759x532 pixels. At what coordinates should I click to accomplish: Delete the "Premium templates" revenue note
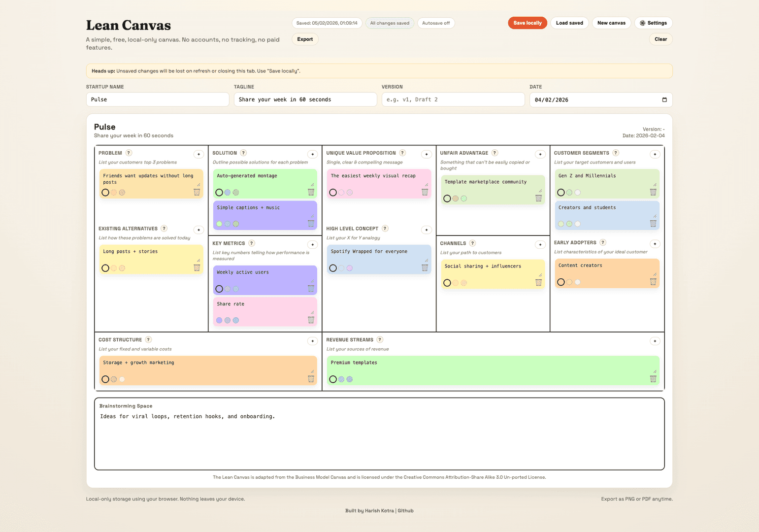pos(653,379)
